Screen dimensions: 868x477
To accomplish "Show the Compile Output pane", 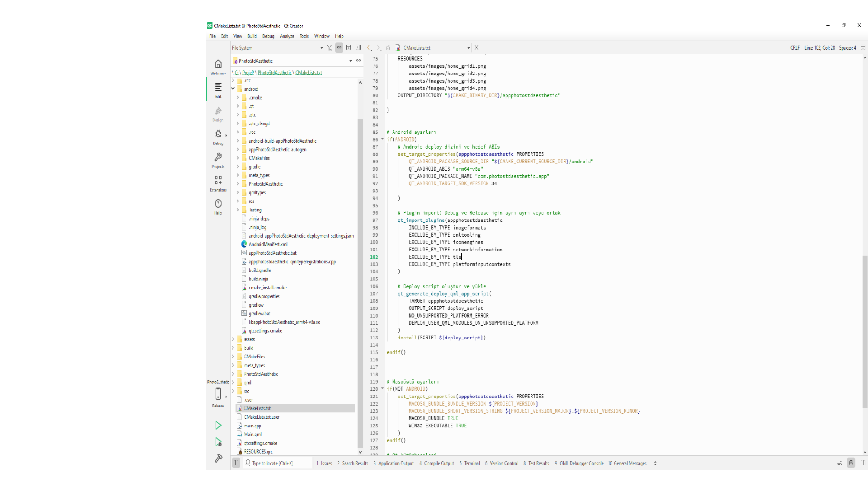I will coord(436,463).
